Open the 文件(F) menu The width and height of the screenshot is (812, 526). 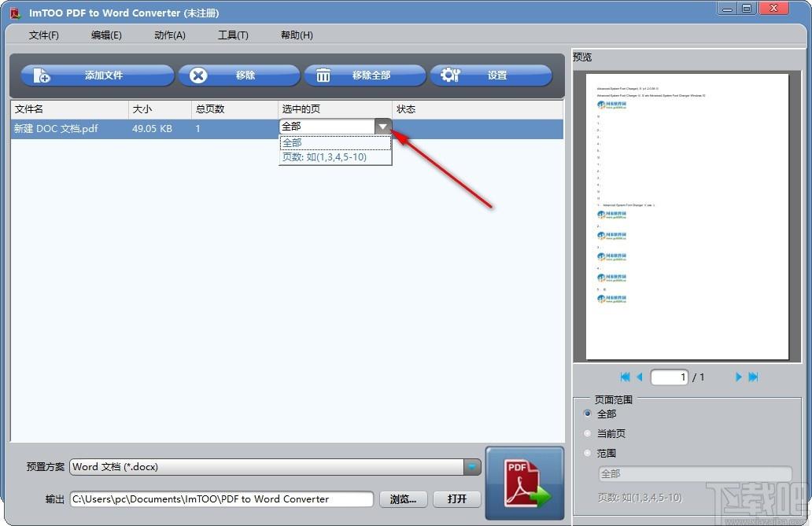tap(44, 35)
